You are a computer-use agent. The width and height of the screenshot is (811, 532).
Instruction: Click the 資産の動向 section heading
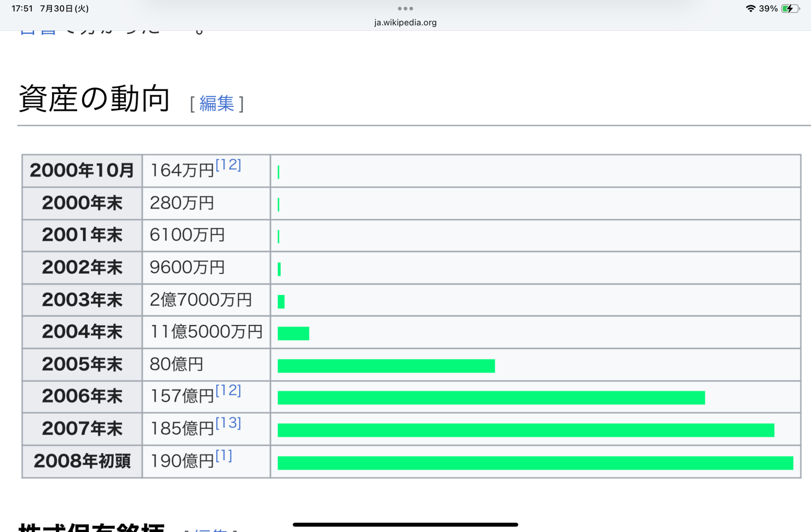click(x=94, y=98)
